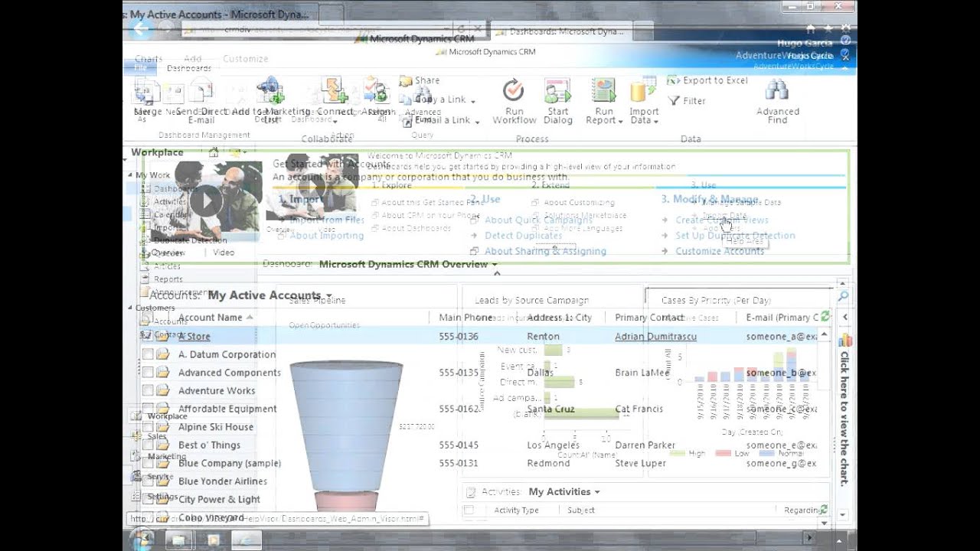Screen dimensions: 980x551
Task: Click the Add to Marketing List icon
Action: 269,90
